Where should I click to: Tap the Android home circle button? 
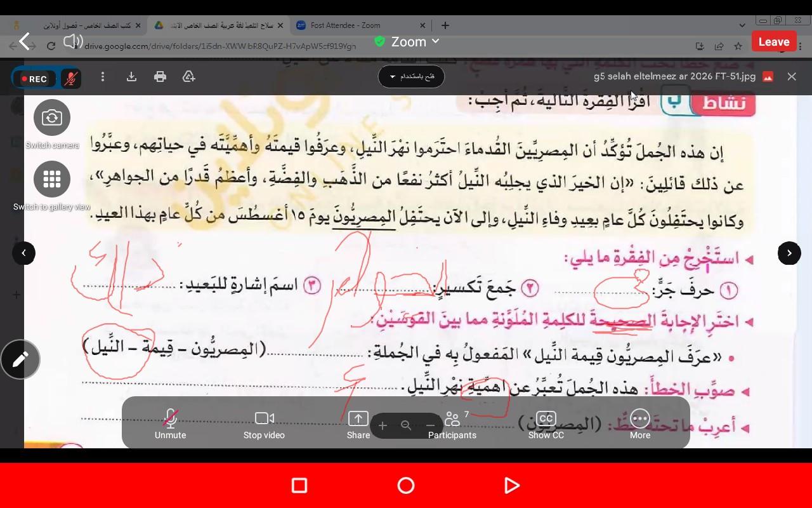(406, 486)
